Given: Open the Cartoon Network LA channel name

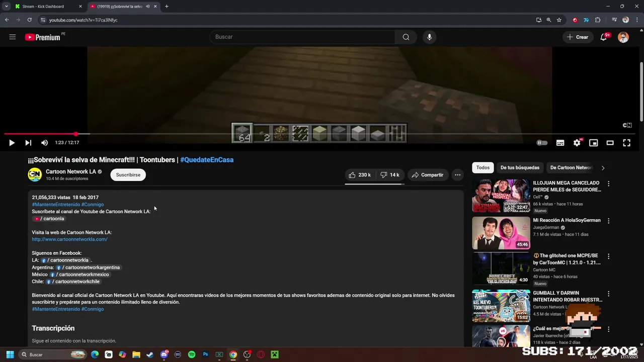Looking at the screenshot, I should tap(71, 171).
